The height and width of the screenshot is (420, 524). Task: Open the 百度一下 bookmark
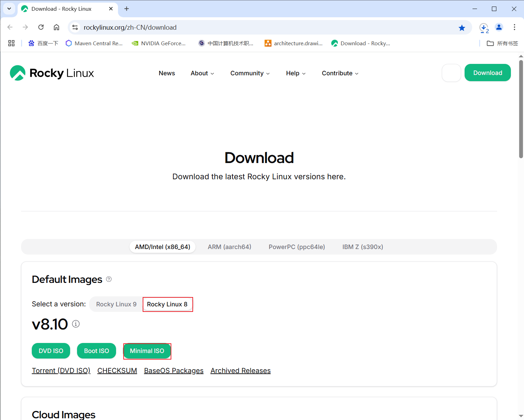[43, 43]
